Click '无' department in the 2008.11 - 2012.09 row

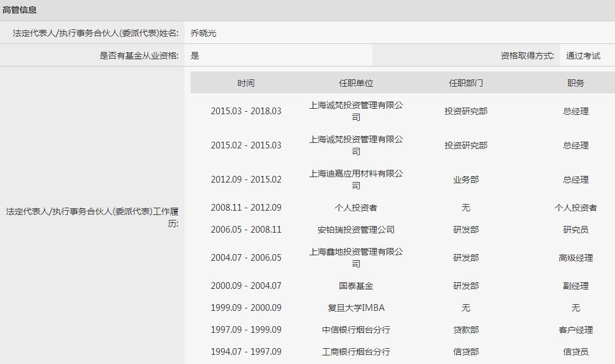point(465,208)
